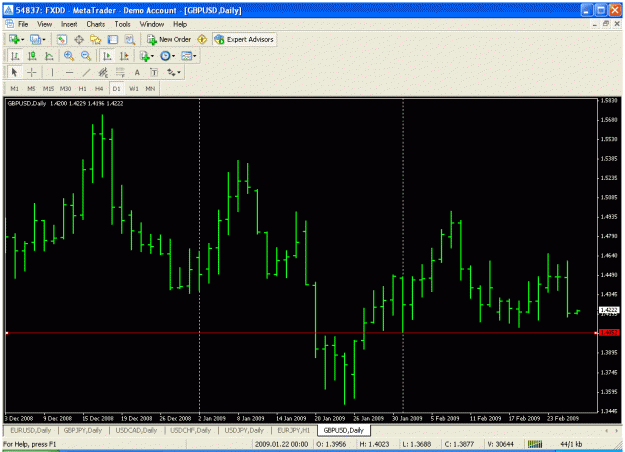Screen dimensions: 625x452
Task: Pick the Horizontal Line drawing tool
Action: (69, 72)
